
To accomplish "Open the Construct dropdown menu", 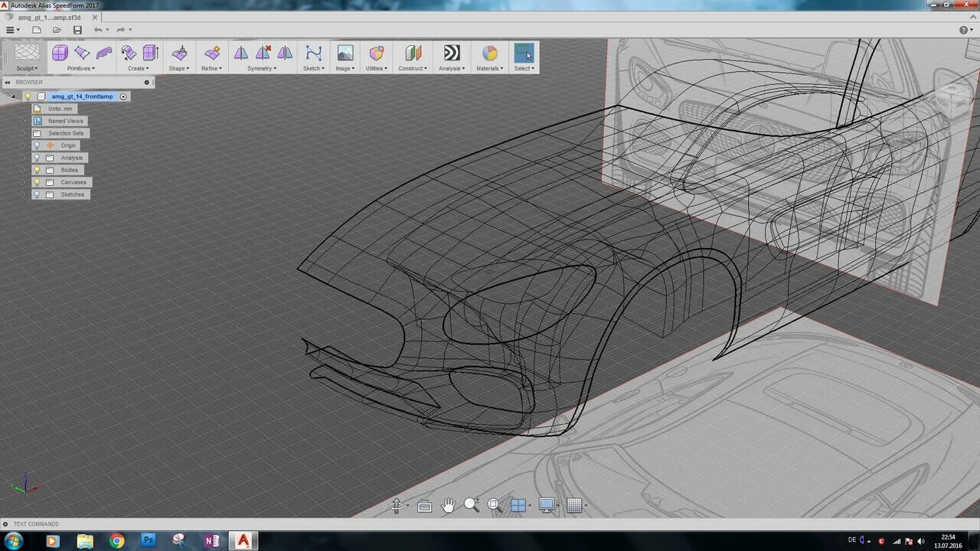I will pos(413,69).
